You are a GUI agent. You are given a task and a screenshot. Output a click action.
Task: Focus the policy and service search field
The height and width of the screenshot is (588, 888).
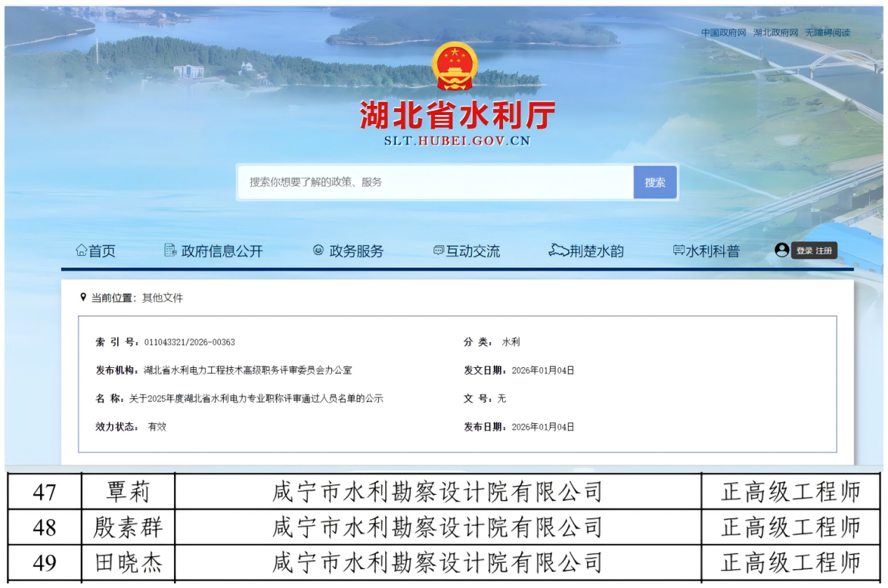[435, 182]
